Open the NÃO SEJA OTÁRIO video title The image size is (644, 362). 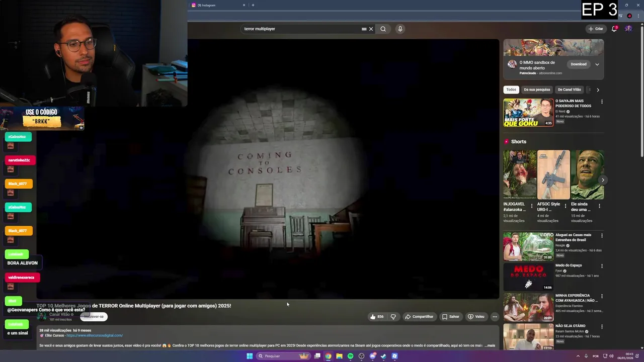(570, 326)
